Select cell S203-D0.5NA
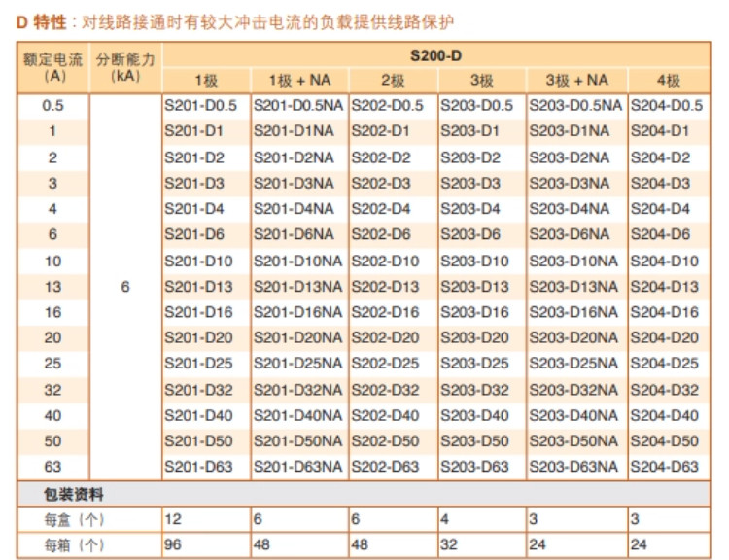This screenshot has width=729, height=560. pyautogui.click(x=575, y=106)
